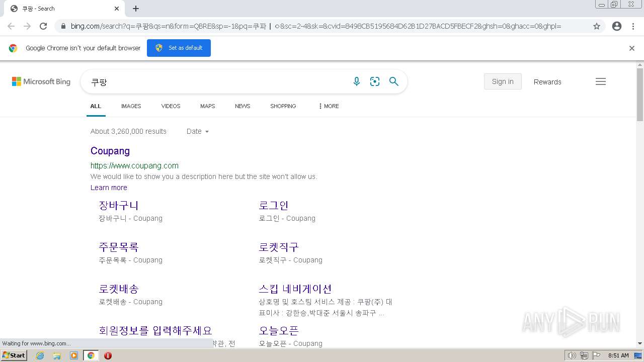Viewport: 644px width, 362px height.
Task: Click About 3,260,000 results text
Action: click(128, 131)
